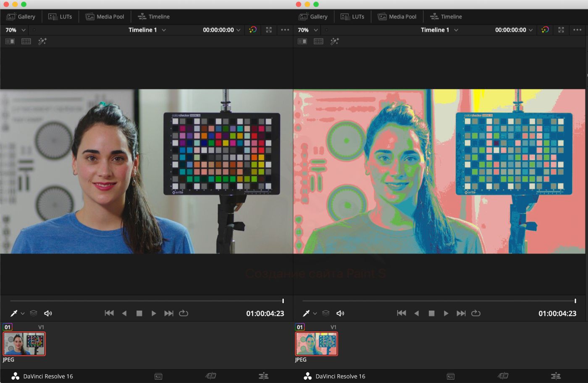
Task: Open the Timeline 1 dropdown
Action: pyautogui.click(x=147, y=30)
